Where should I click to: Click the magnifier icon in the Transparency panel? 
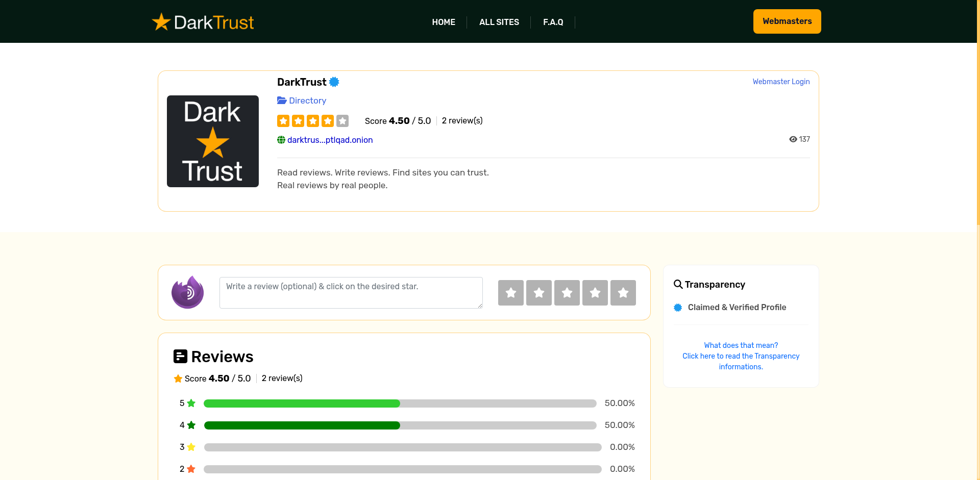coord(678,284)
